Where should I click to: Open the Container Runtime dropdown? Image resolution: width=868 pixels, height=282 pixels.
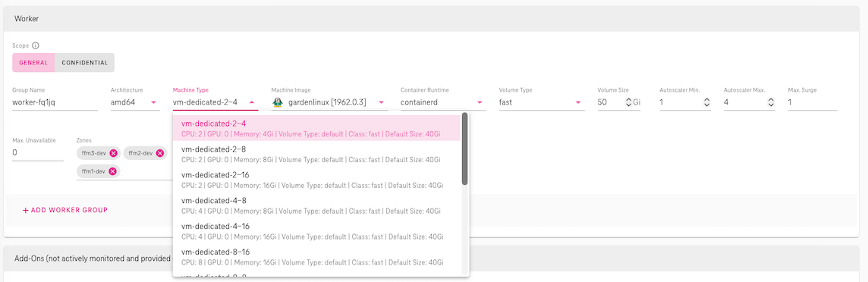tap(443, 102)
